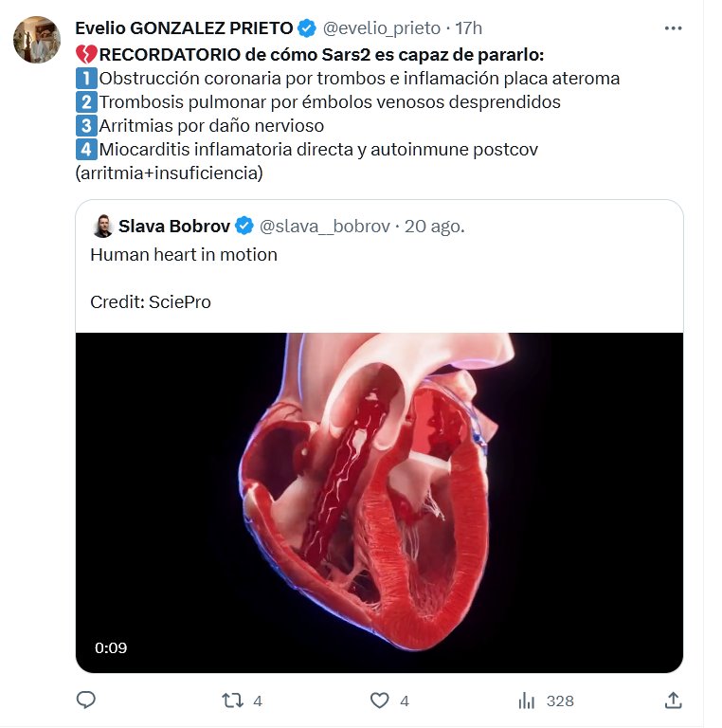Click the 0:09 video duration label
The height and width of the screenshot is (728, 722).
pos(111,648)
